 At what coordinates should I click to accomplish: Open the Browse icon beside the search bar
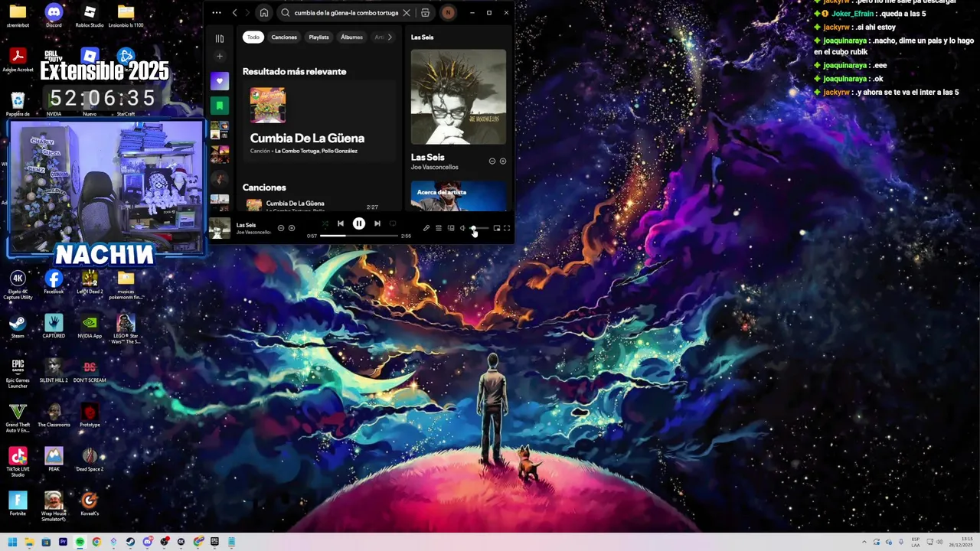click(426, 13)
